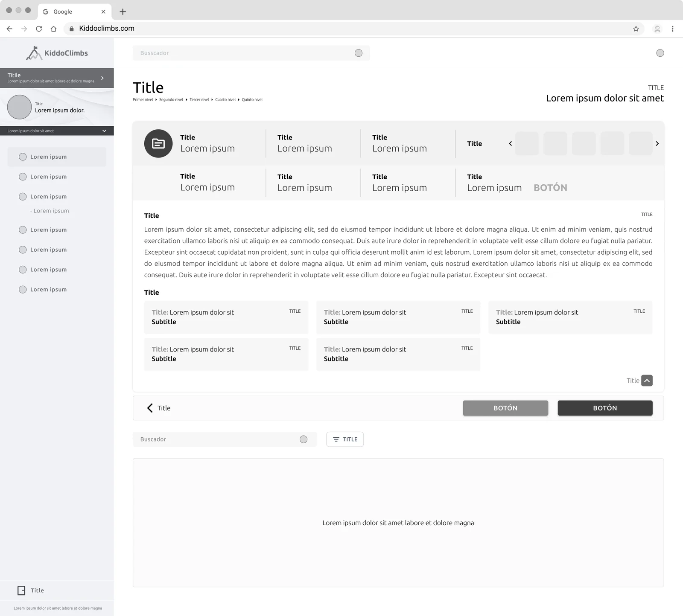The image size is (683, 616).
Task: Click the search icon in the Busscador field
Action: tap(359, 53)
